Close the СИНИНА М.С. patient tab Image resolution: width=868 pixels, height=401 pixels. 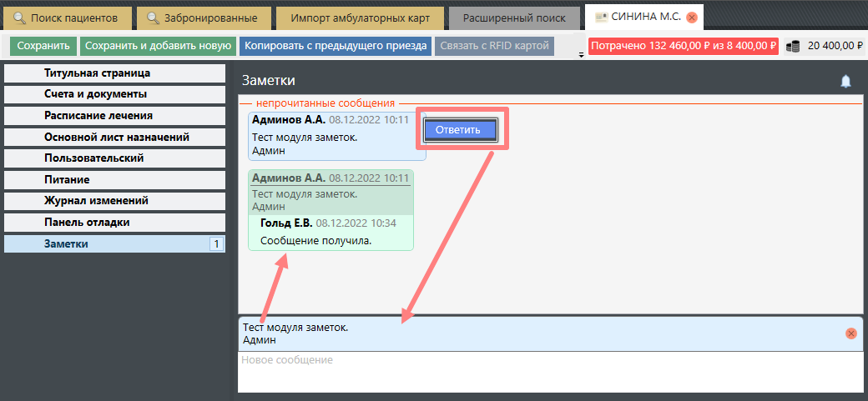(x=691, y=18)
